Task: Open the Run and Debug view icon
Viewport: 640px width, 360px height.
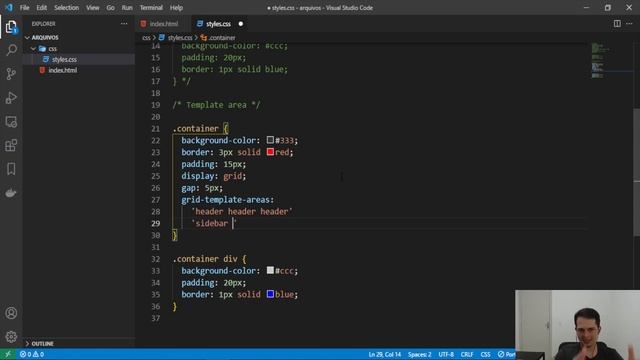Action: [x=11, y=98]
